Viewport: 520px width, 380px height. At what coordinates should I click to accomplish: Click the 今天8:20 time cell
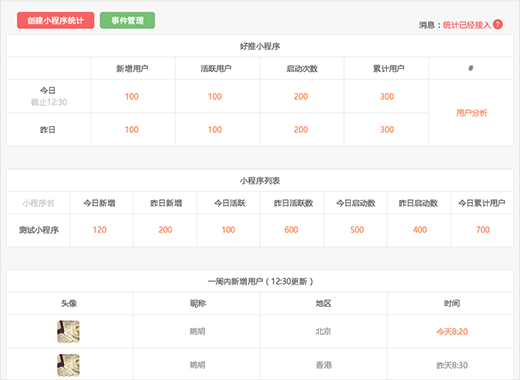pos(452,332)
